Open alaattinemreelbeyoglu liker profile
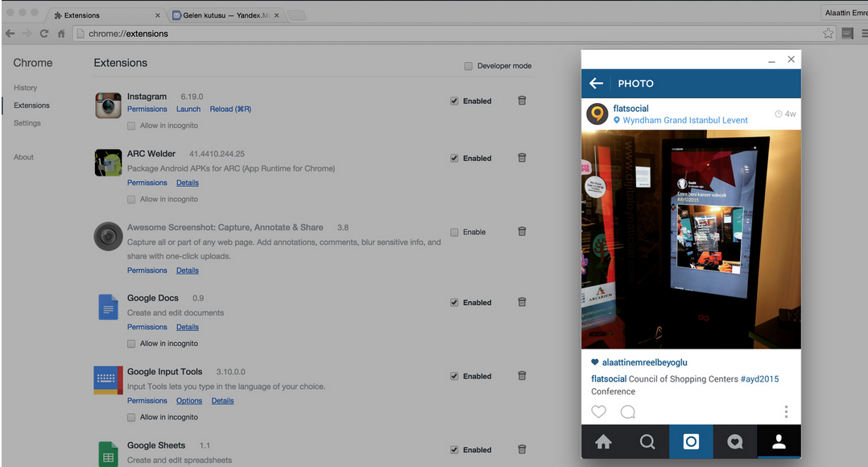The height and width of the screenshot is (467, 868). (644, 362)
